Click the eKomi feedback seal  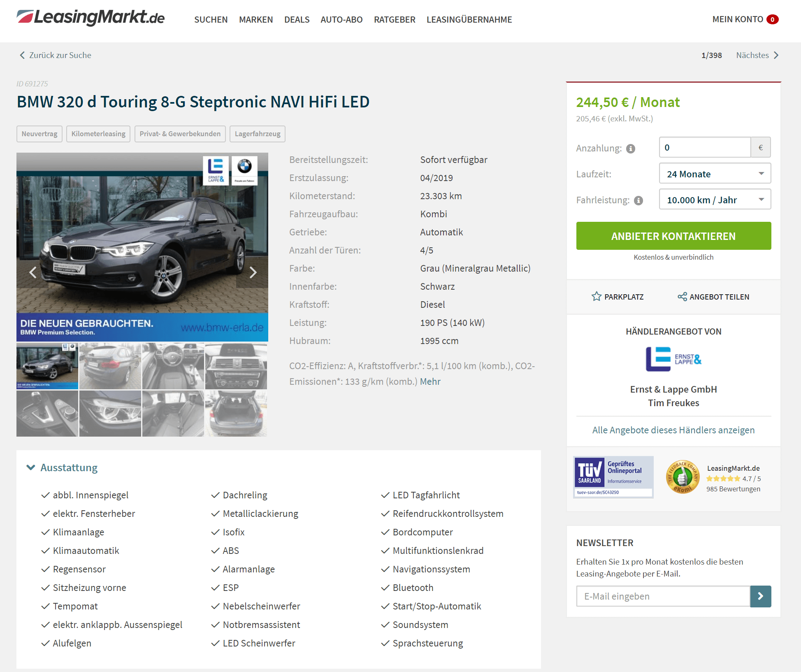click(x=683, y=477)
